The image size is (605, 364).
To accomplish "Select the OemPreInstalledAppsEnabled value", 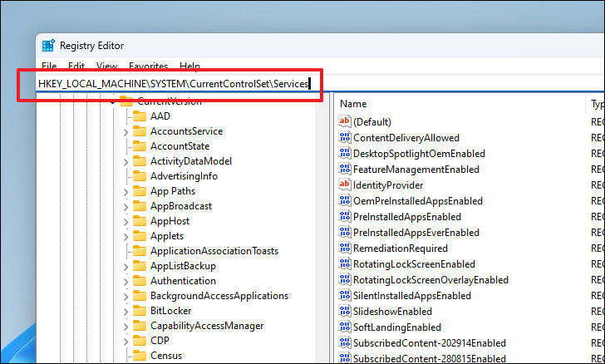I will coord(418,201).
